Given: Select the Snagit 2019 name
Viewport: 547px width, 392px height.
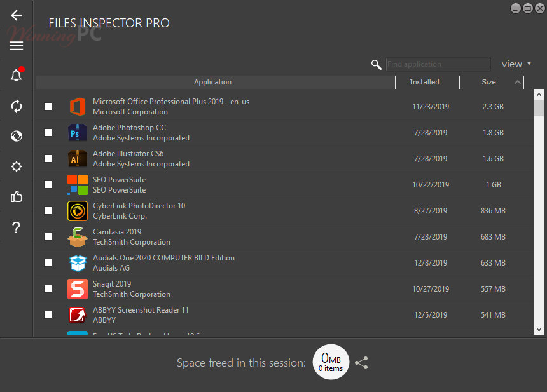Looking at the screenshot, I should tap(112, 284).
